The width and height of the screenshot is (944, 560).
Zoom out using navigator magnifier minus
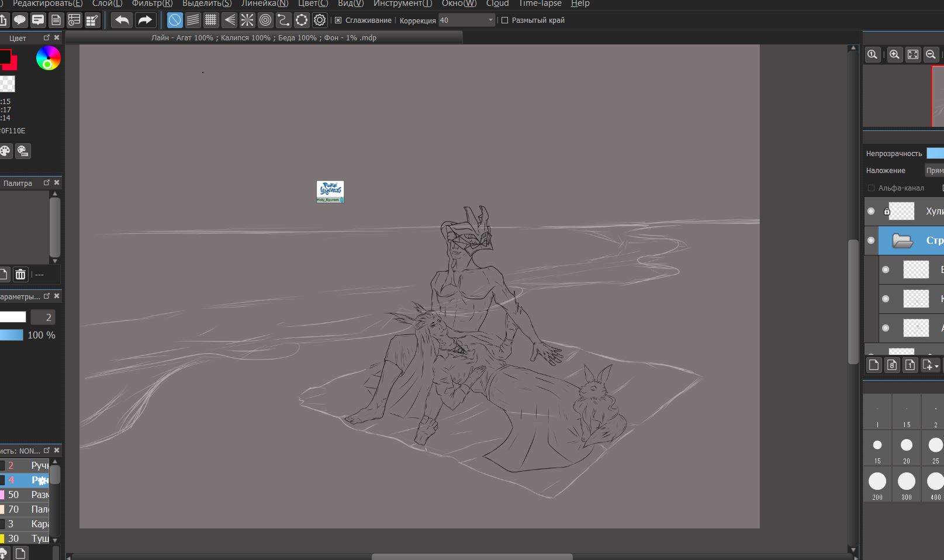(x=931, y=54)
